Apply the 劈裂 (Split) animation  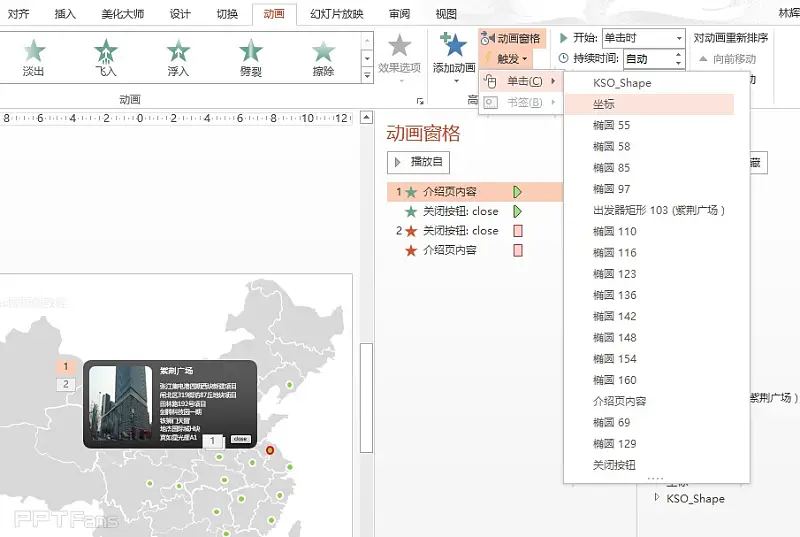[251, 56]
